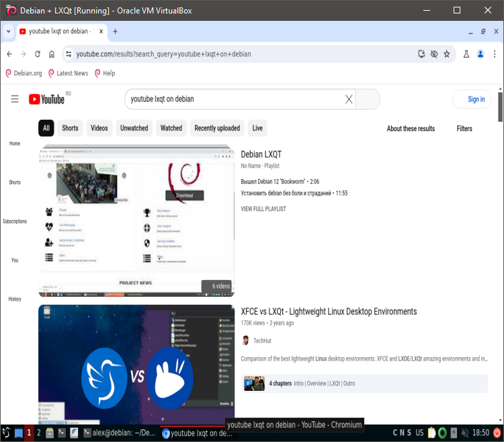Click the page vertical scrollbar thumb

tap(500, 107)
